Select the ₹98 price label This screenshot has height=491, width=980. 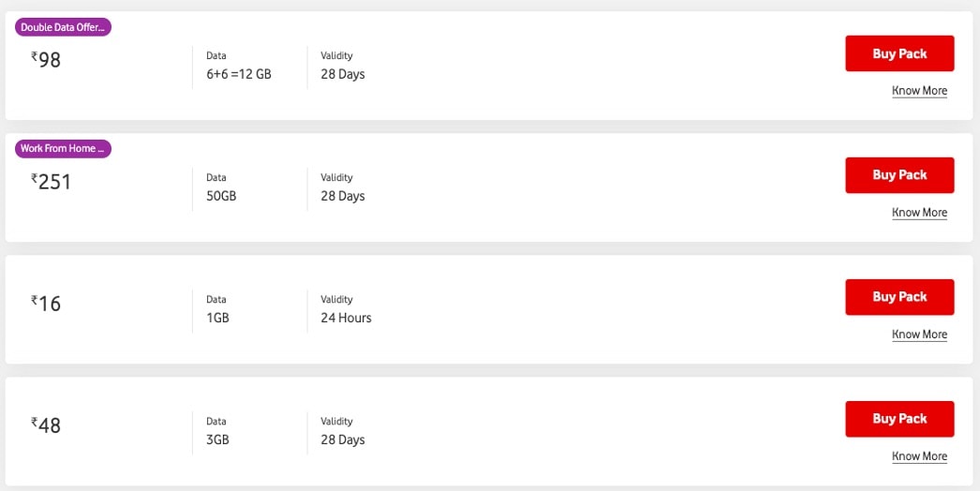click(x=46, y=60)
